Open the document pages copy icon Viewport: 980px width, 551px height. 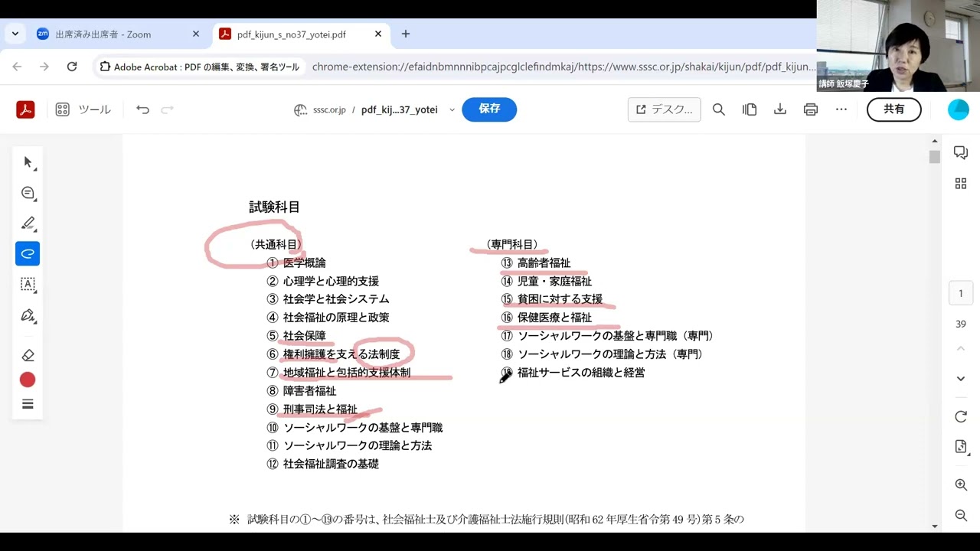[750, 109]
